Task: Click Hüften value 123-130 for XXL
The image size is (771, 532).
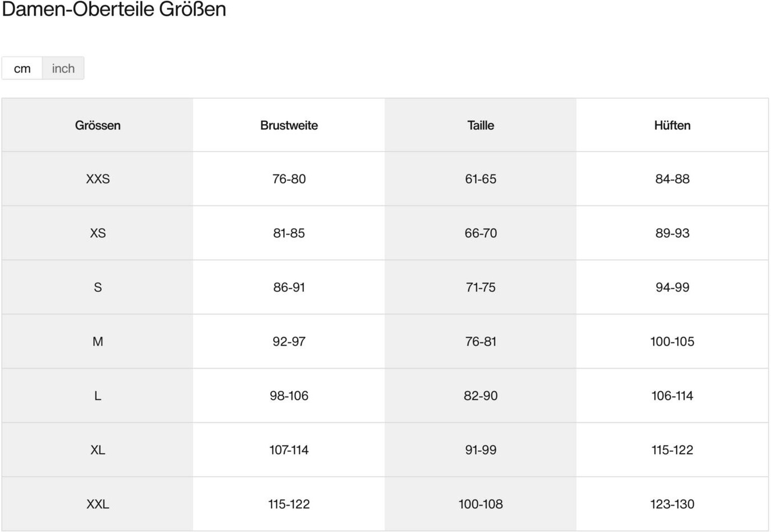Action: (x=672, y=504)
